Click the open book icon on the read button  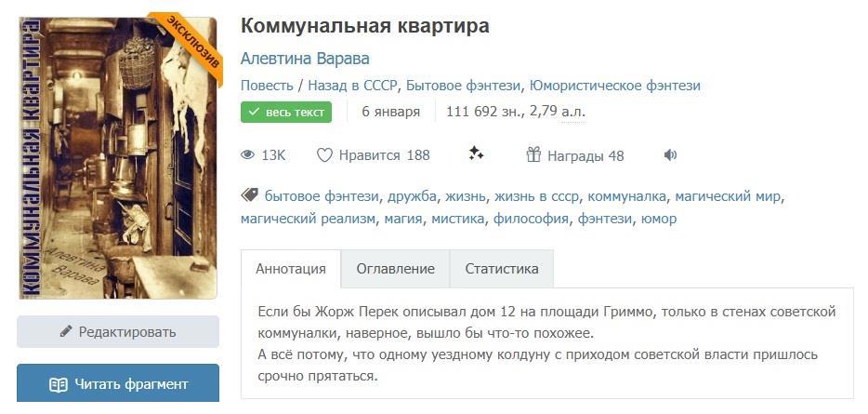point(59,384)
